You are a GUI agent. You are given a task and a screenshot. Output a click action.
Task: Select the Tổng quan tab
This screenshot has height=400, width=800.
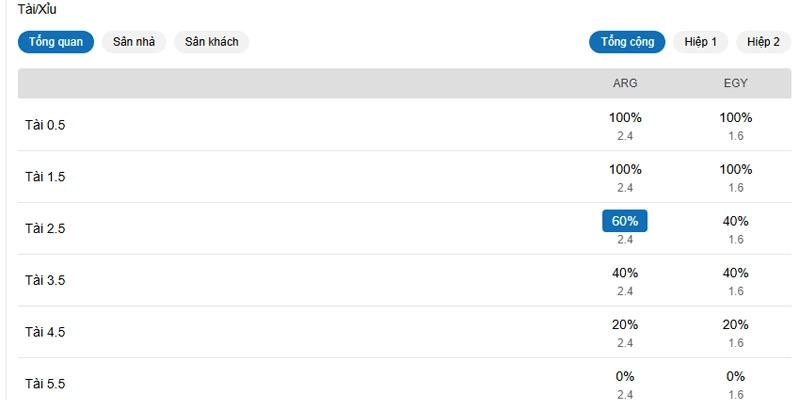coord(56,42)
